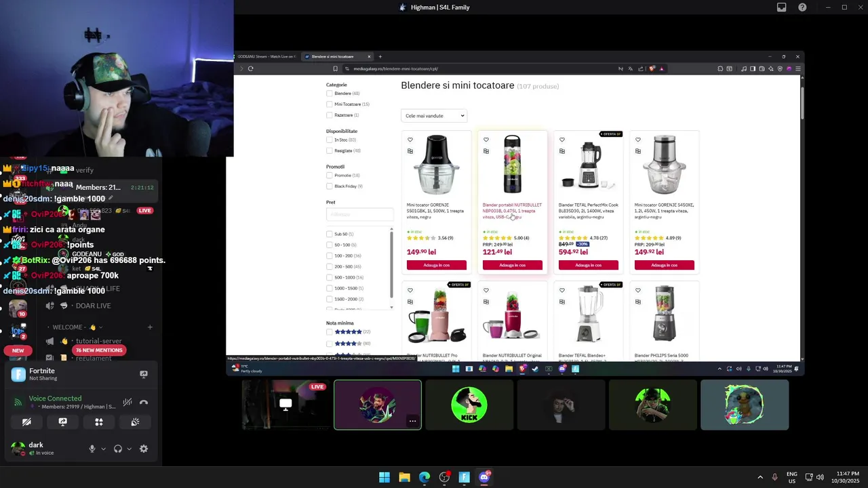Disconnect from voice using hang-up icon

[x=144, y=402]
